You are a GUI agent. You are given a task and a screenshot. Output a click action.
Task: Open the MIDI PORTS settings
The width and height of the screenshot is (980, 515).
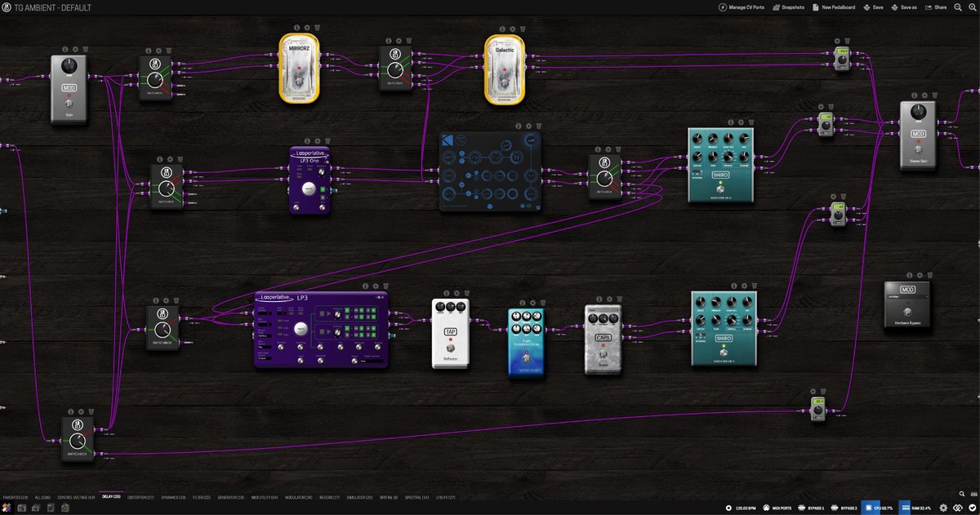pos(777,508)
